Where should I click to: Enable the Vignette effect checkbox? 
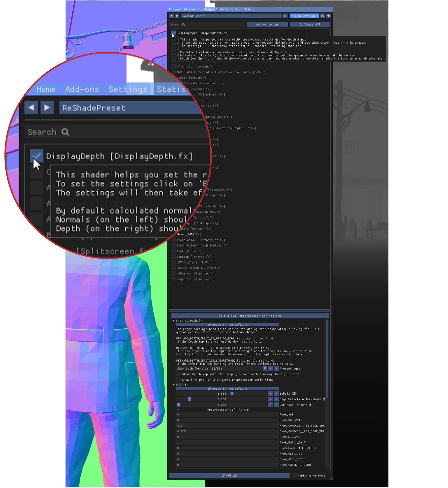click(173, 279)
